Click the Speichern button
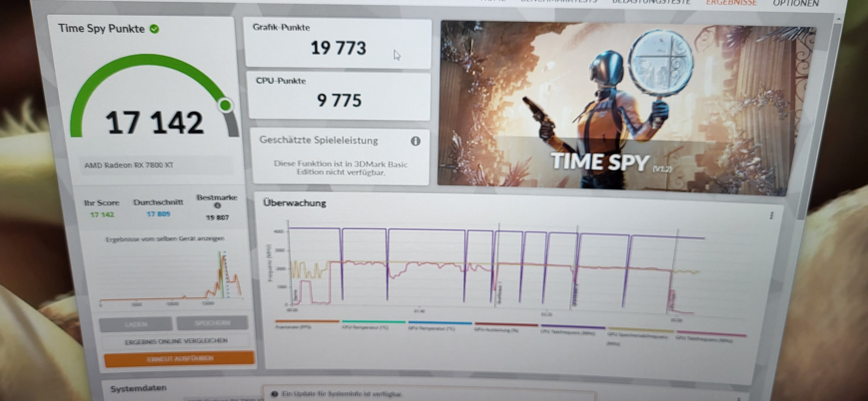 coord(213,323)
